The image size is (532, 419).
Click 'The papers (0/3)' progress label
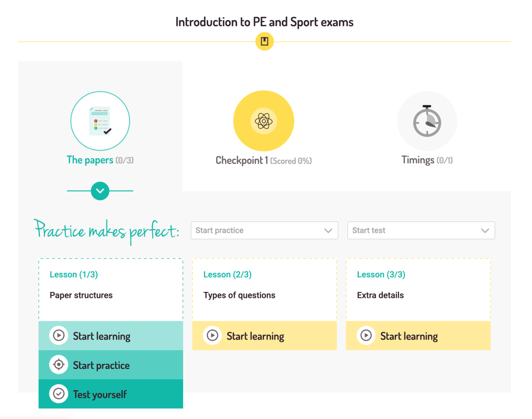100,160
